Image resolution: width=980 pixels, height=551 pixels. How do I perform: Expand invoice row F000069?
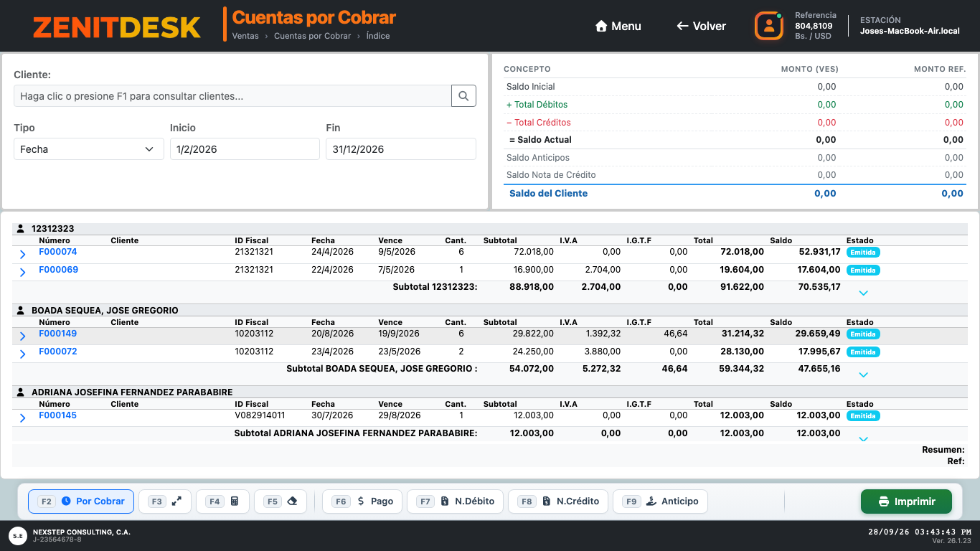[x=22, y=273]
